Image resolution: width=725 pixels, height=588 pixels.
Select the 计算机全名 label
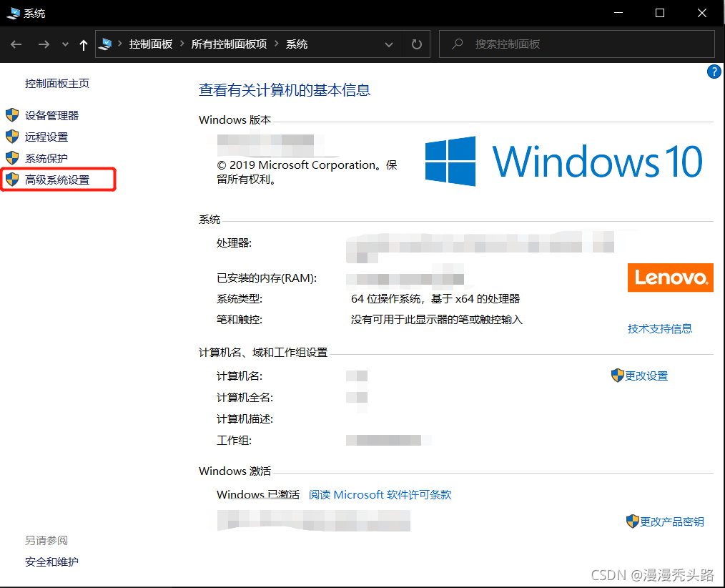[x=245, y=398]
